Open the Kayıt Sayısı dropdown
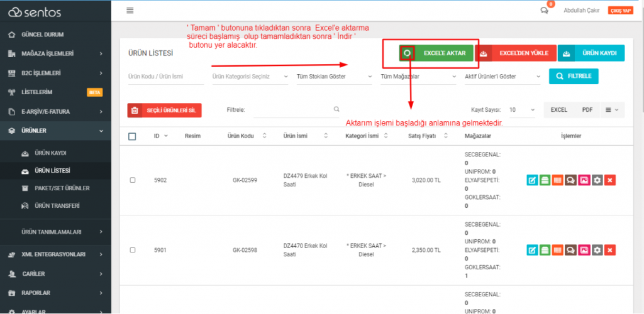The width and height of the screenshot is (644, 314). [522, 110]
